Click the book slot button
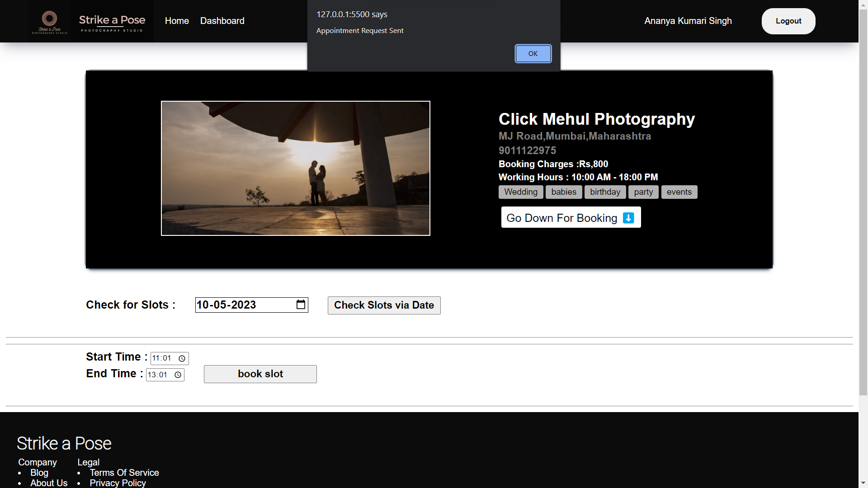868x488 pixels. 260,374
